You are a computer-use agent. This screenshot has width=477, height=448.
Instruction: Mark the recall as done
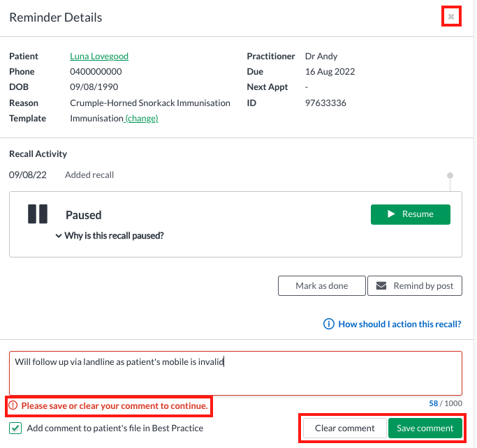[x=321, y=285]
